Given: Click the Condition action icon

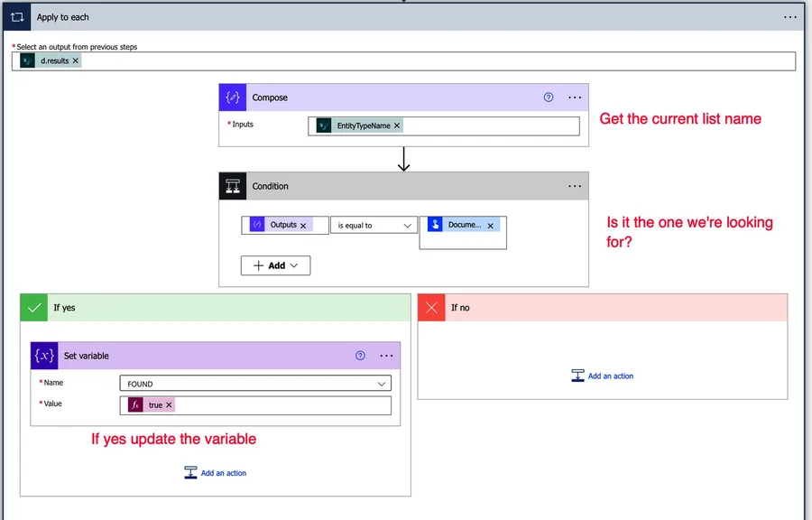Looking at the screenshot, I should (x=234, y=186).
